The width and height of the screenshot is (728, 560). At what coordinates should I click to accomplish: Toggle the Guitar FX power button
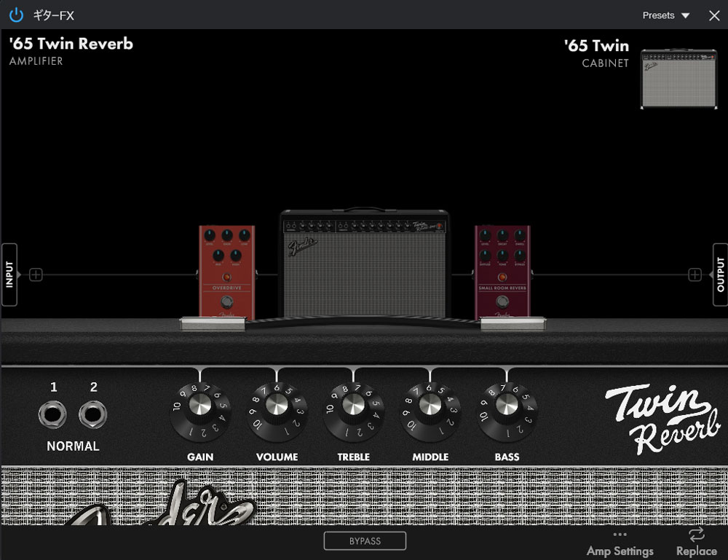tap(16, 15)
